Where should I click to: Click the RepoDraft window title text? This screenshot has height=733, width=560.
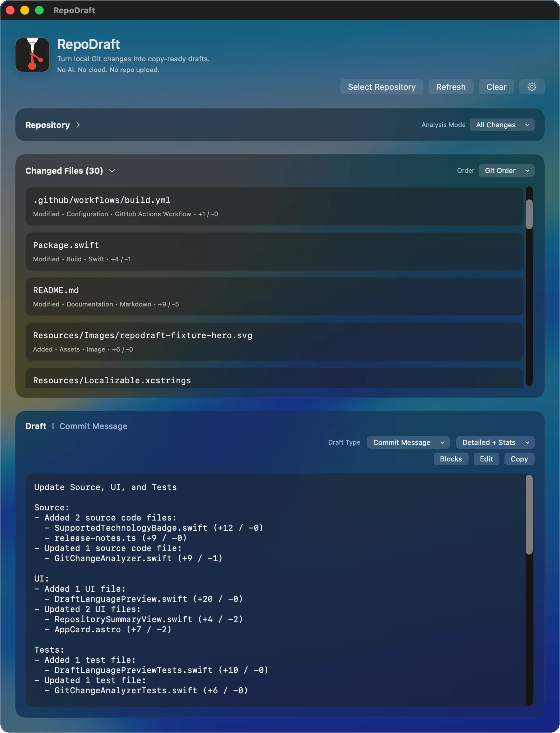(74, 10)
